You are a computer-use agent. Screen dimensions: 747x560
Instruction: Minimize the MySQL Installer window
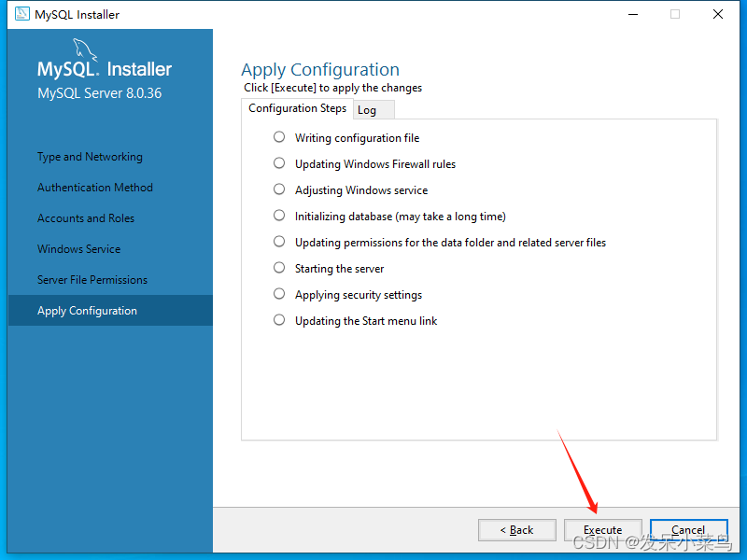(633, 14)
